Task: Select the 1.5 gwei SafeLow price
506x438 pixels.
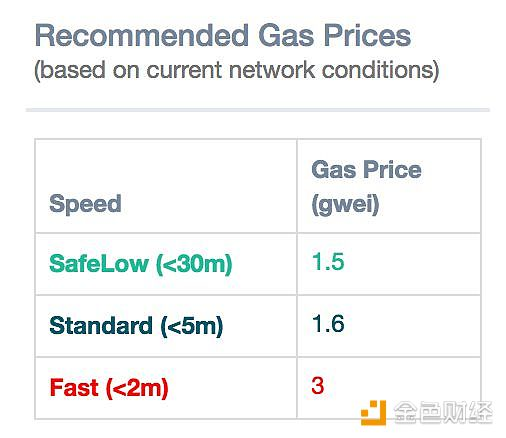Action: pyautogui.click(x=328, y=261)
